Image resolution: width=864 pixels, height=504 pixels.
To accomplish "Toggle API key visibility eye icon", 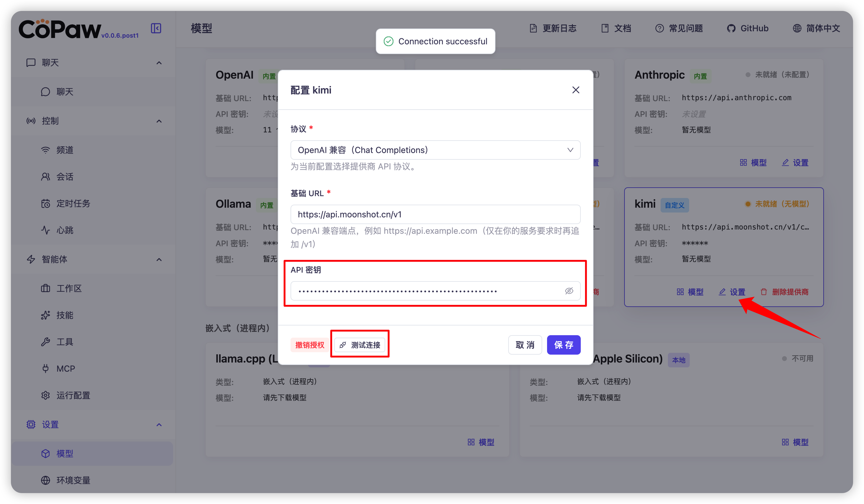I will 569,291.
